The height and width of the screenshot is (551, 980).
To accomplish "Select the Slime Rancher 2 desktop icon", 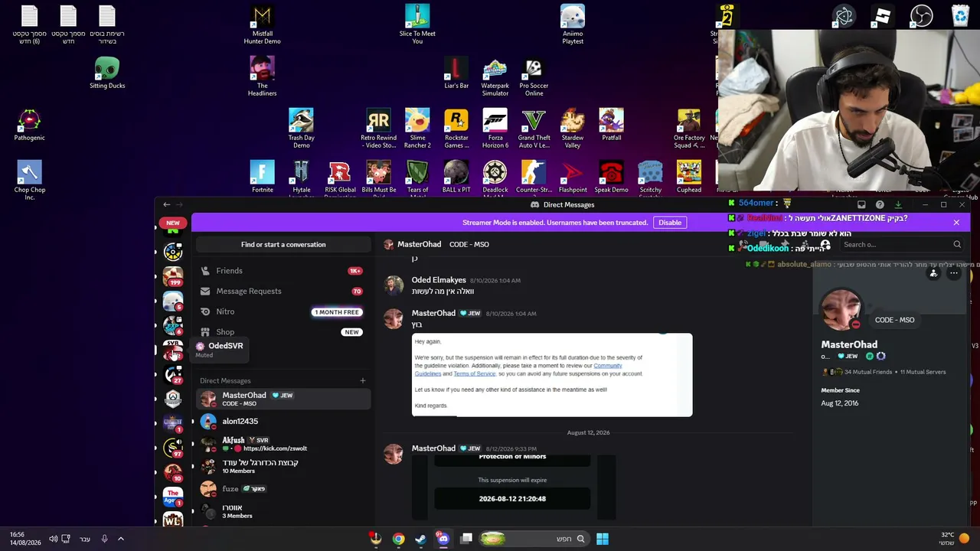I will pos(417,129).
